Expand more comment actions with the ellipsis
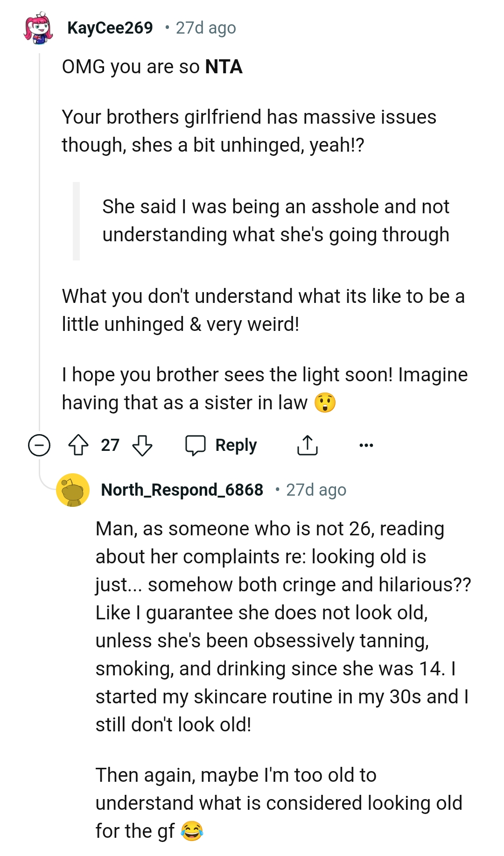The width and height of the screenshot is (504, 856). [366, 446]
